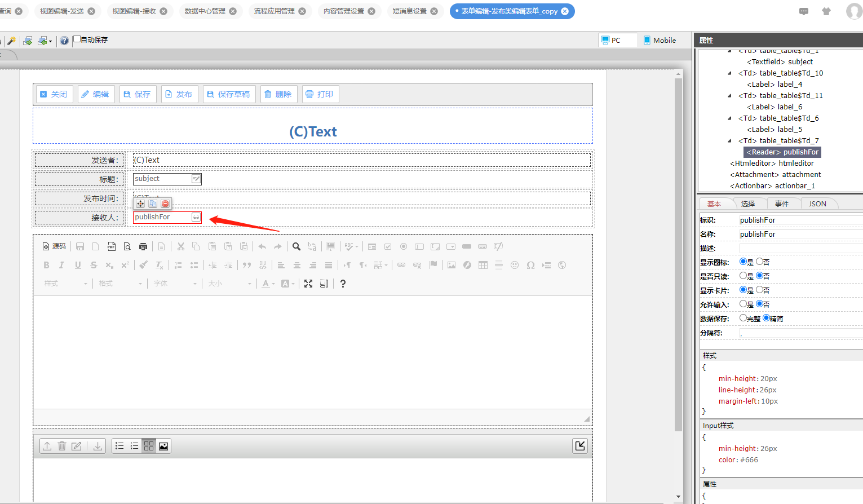Click the upload icon in the attachment toolbar
Viewport: 863px width, 504px height.
(x=47, y=446)
